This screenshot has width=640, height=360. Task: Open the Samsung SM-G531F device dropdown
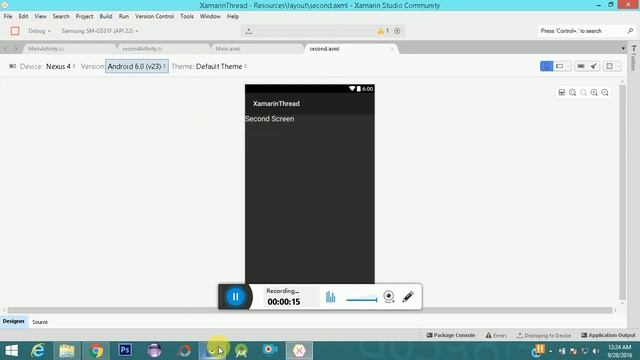pos(100,31)
